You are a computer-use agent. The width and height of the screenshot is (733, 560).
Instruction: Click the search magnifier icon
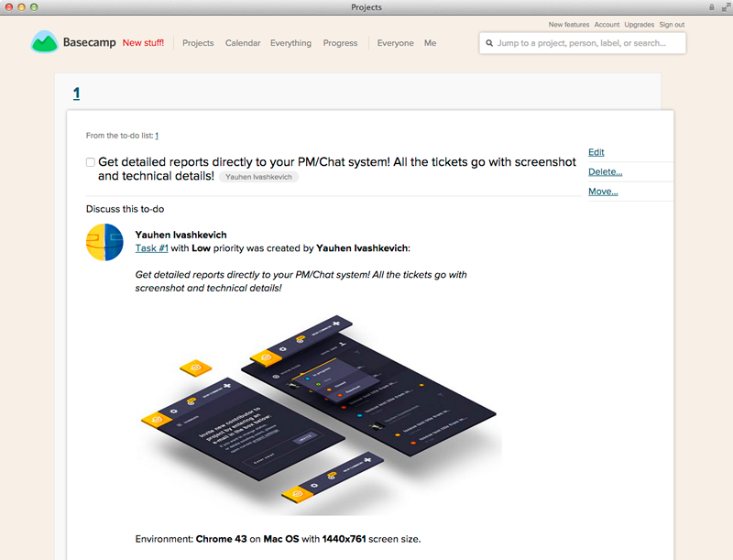(489, 43)
